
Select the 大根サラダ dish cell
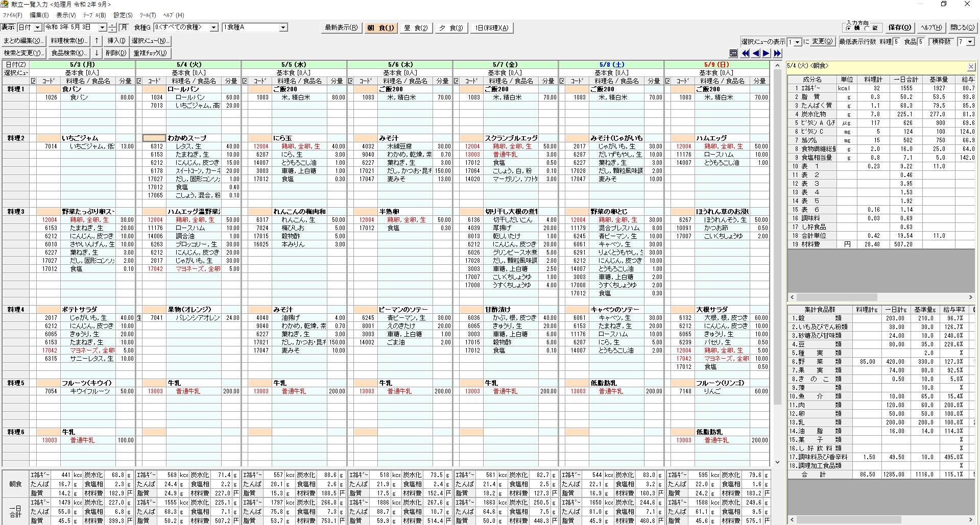722,310
